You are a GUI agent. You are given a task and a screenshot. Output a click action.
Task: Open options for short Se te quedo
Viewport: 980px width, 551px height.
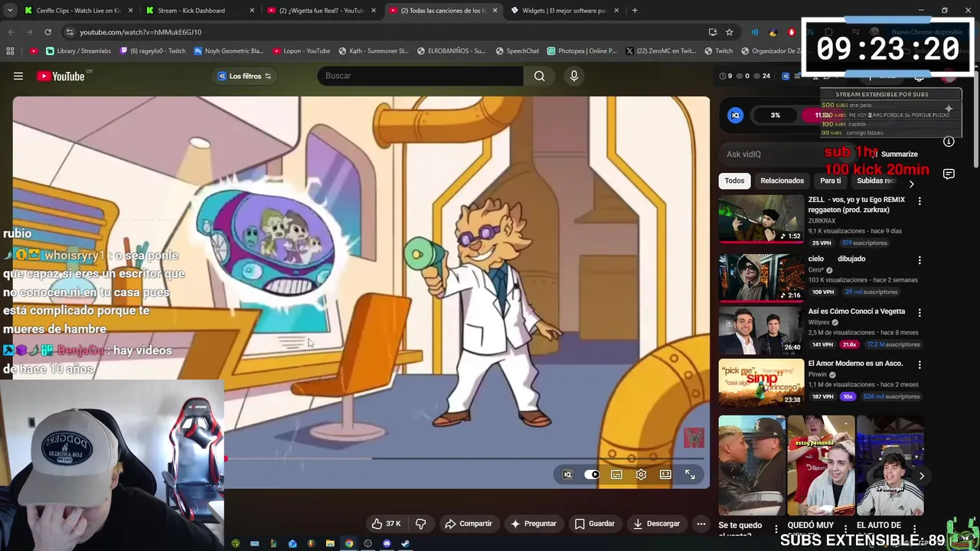pyautogui.click(x=776, y=529)
